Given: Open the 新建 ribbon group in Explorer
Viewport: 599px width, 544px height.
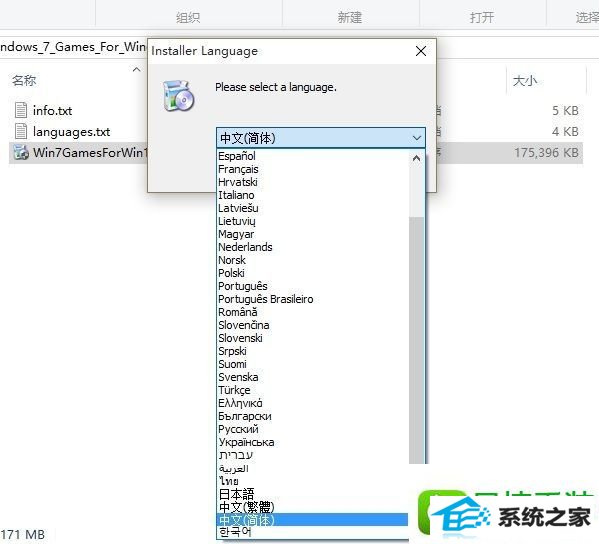Looking at the screenshot, I should coord(350,17).
